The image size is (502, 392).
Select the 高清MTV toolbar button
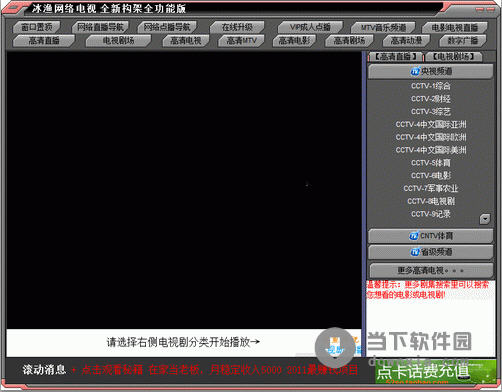click(x=241, y=41)
